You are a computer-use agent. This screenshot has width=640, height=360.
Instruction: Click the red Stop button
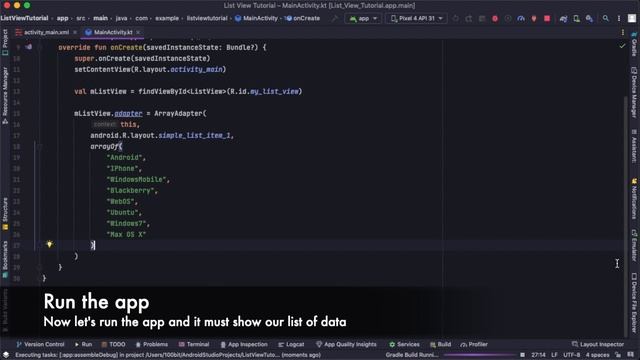(547, 18)
